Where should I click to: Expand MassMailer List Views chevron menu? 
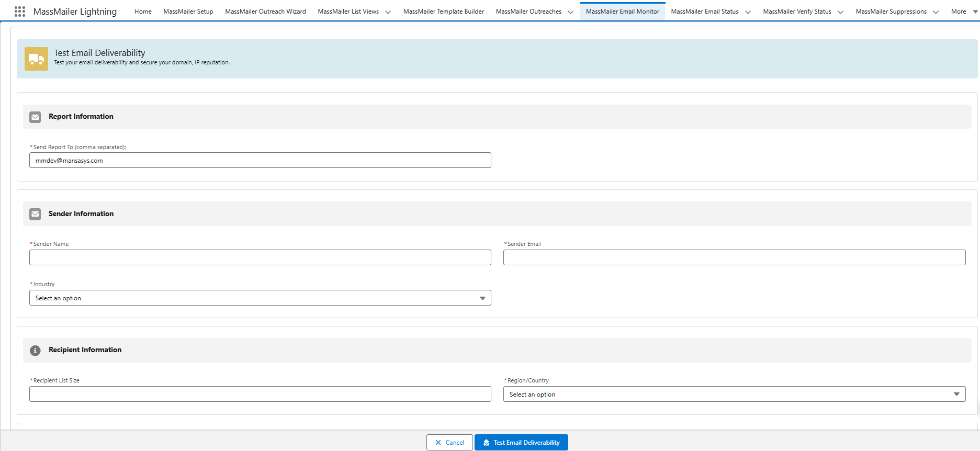(x=388, y=12)
